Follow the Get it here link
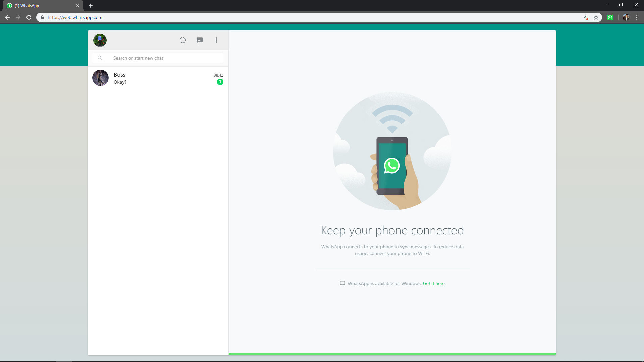Viewport: 644px width, 362px height. point(434,283)
